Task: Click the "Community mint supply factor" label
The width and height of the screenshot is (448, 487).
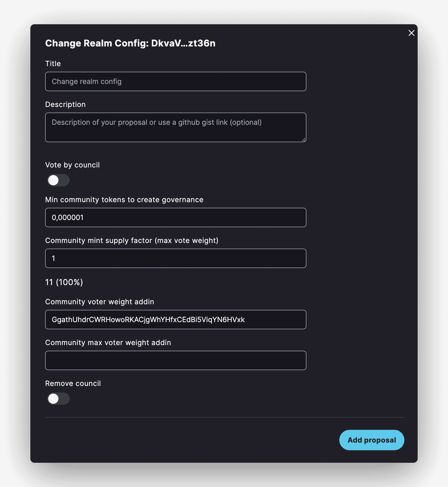Action: click(132, 240)
